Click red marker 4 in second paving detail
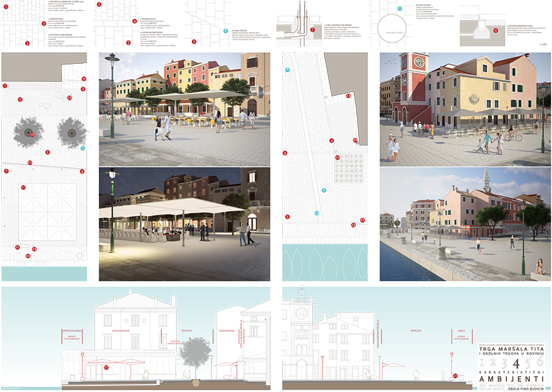552x392 pixels. pyautogui.click(x=134, y=21)
